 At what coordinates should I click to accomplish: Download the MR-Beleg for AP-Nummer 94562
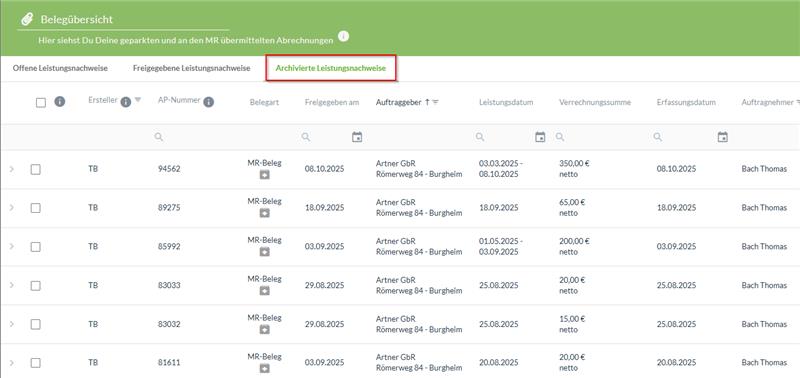264,175
